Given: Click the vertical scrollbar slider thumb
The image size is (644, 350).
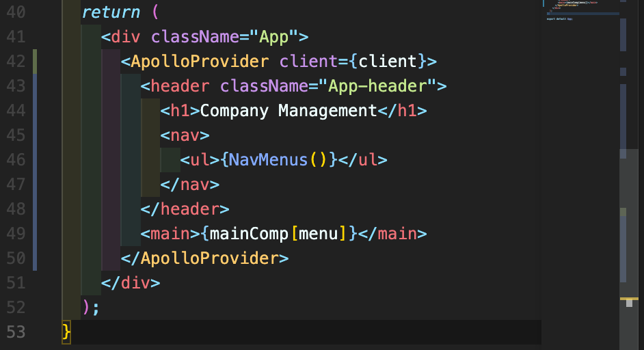Looking at the screenshot, I should 629,250.
